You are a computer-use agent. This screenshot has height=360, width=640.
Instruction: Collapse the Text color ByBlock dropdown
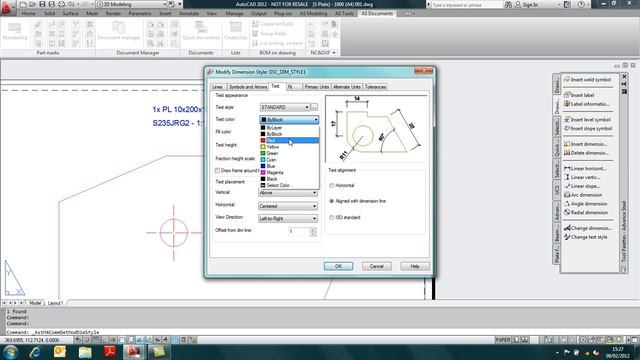[x=289, y=120]
